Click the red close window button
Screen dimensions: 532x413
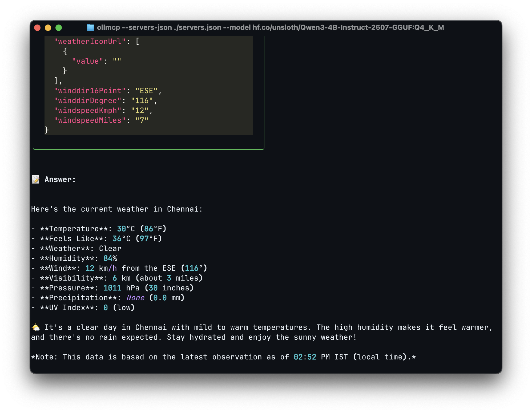tap(37, 28)
